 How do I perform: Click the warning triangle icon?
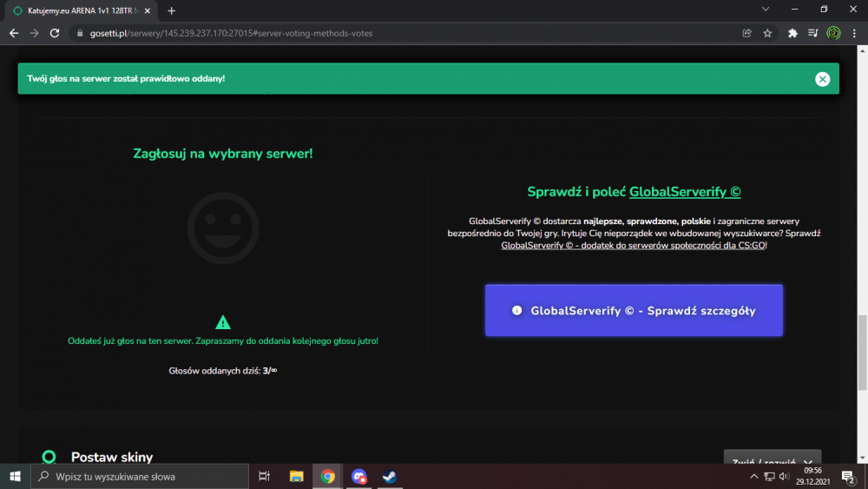[222, 322]
